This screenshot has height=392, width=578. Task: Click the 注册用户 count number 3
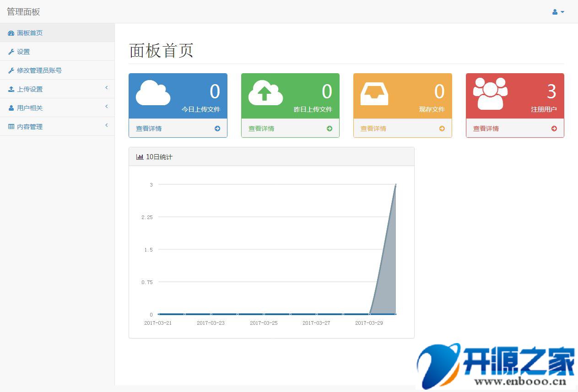coord(552,91)
